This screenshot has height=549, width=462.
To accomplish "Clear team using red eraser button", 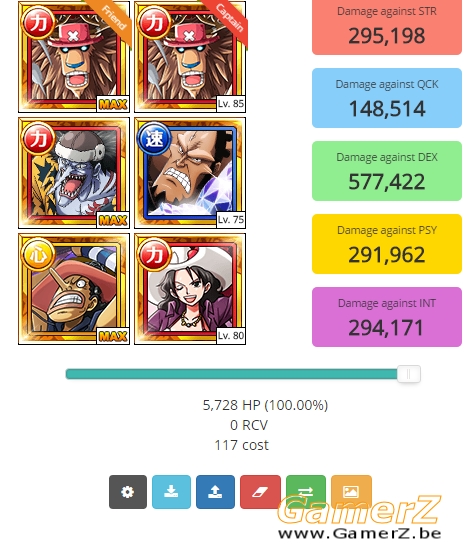I will point(260,492).
